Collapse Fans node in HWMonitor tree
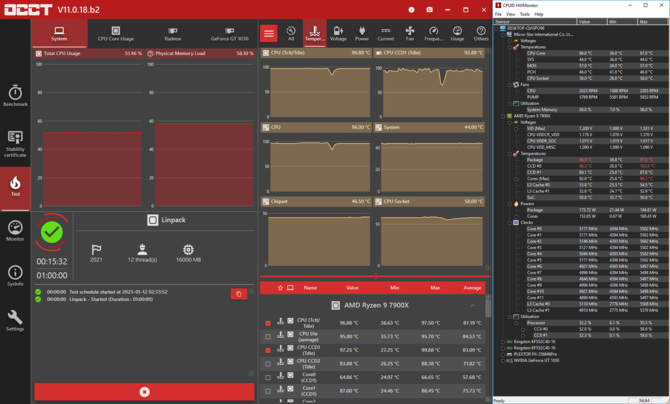 click(x=509, y=85)
